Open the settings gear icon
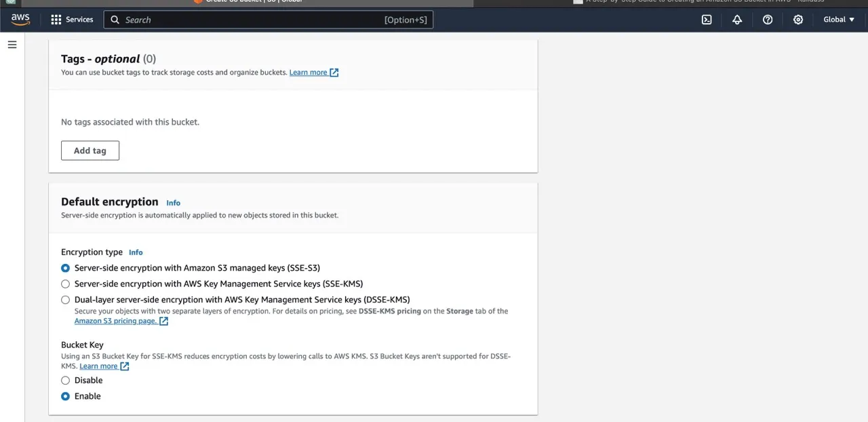 click(x=798, y=20)
